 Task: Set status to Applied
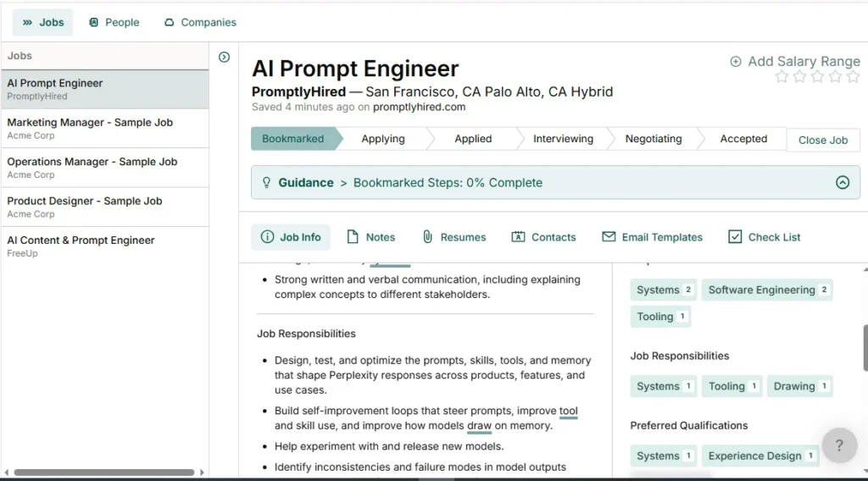click(x=473, y=139)
